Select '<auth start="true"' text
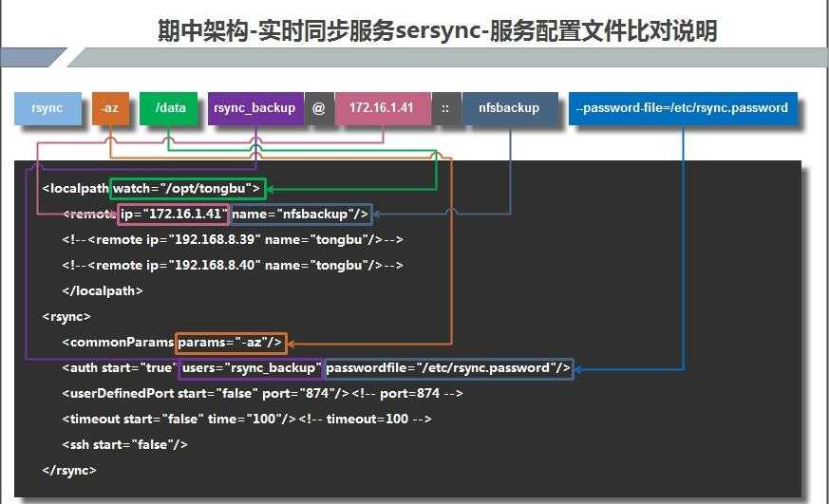 coord(119,368)
